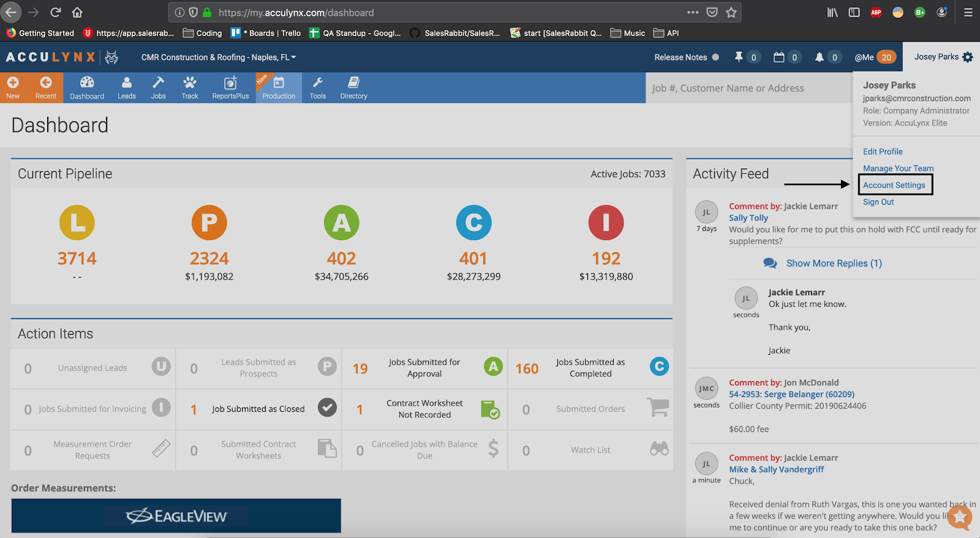Open Boards | Trello bookmark
Viewport: 980px width, 538px height.
(x=266, y=33)
